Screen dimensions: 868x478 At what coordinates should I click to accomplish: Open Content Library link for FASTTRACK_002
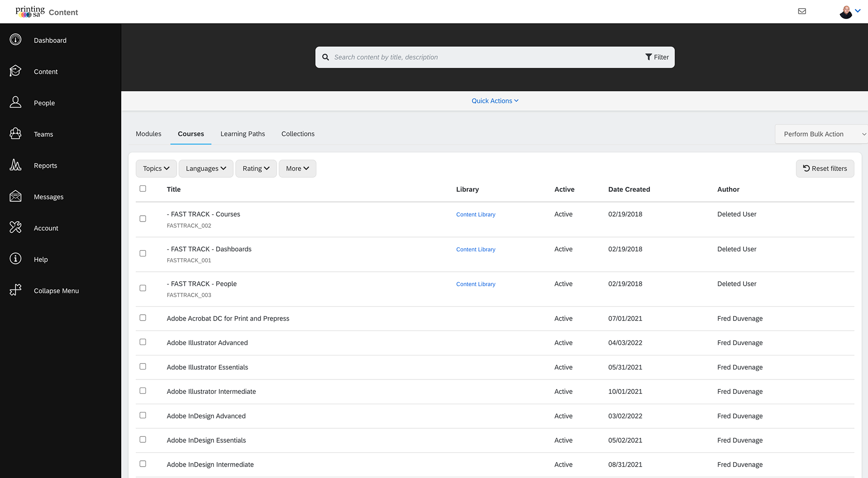pos(476,214)
